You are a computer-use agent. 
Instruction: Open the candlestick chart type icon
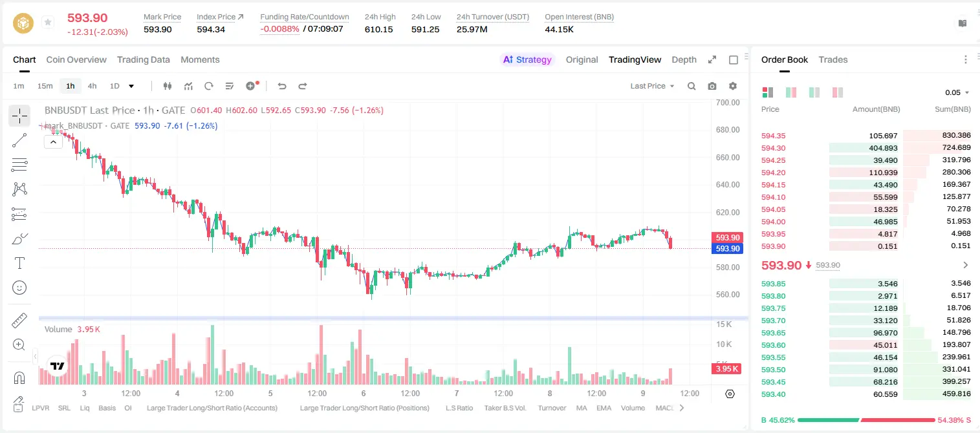(168, 86)
